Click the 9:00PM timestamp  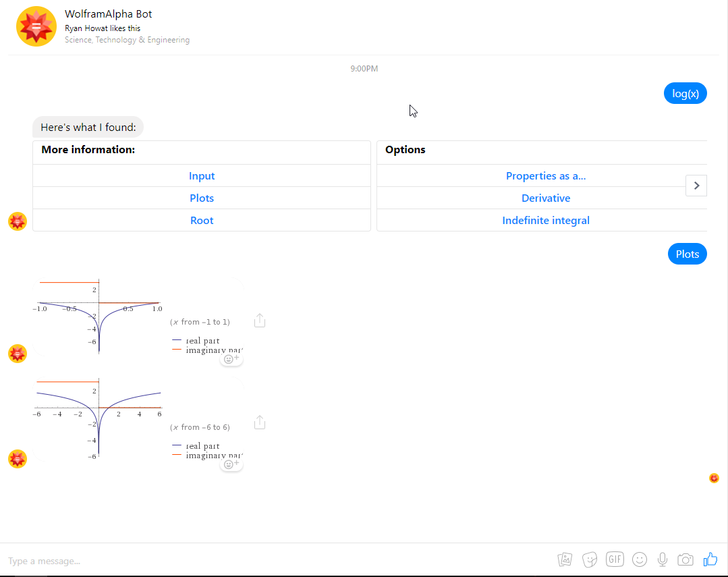[x=364, y=69]
